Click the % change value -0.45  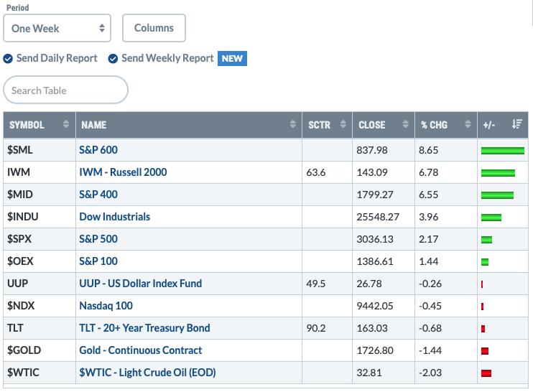[x=430, y=306]
